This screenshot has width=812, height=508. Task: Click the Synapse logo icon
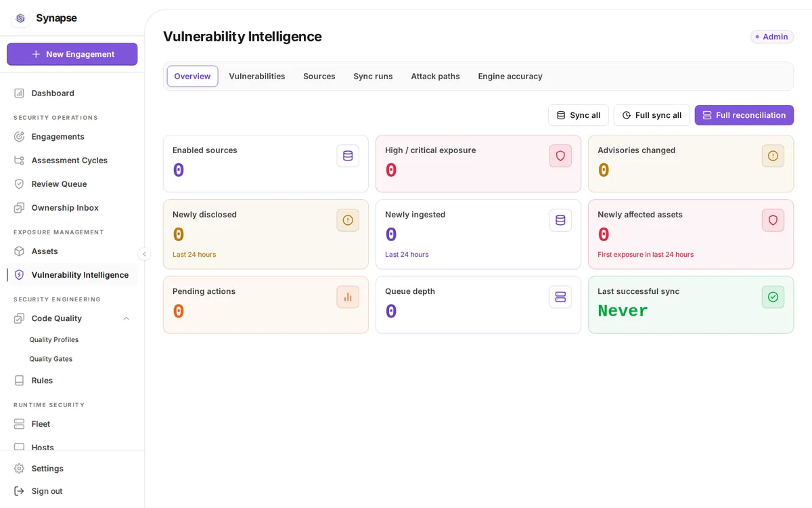20,18
